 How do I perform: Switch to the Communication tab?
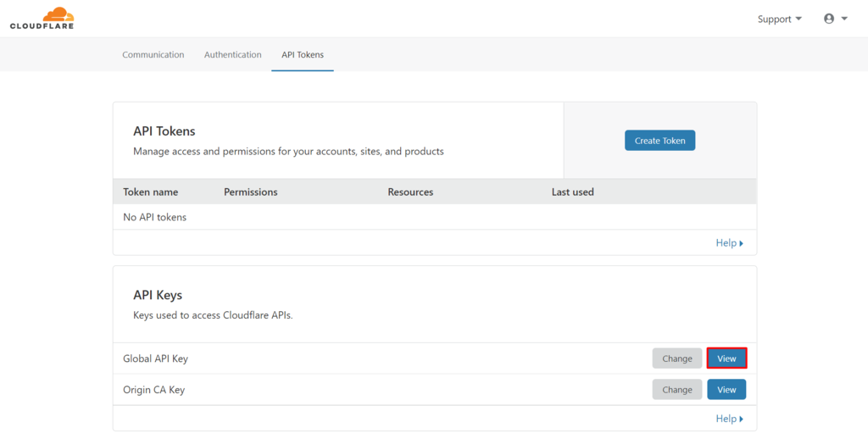click(x=153, y=54)
